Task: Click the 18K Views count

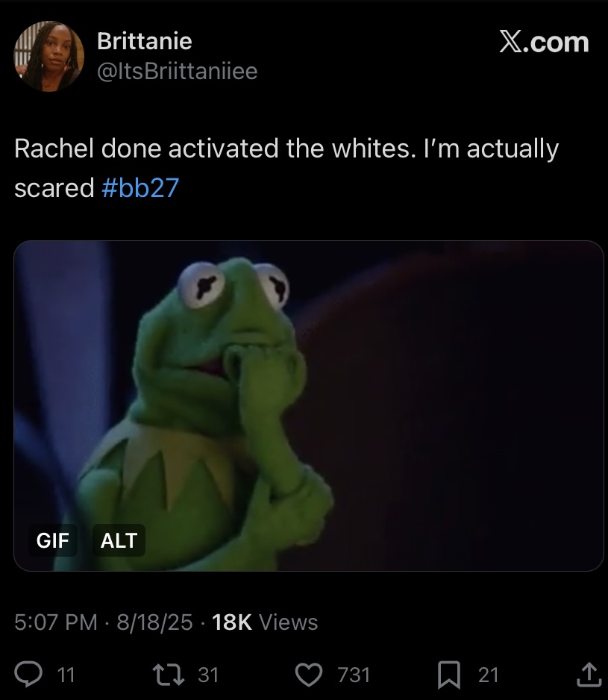Action: (265, 622)
